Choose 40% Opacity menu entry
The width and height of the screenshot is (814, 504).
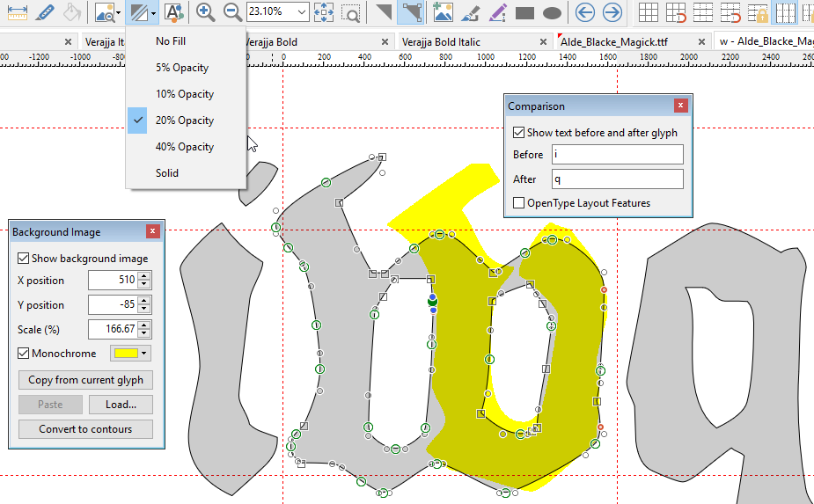(x=186, y=147)
